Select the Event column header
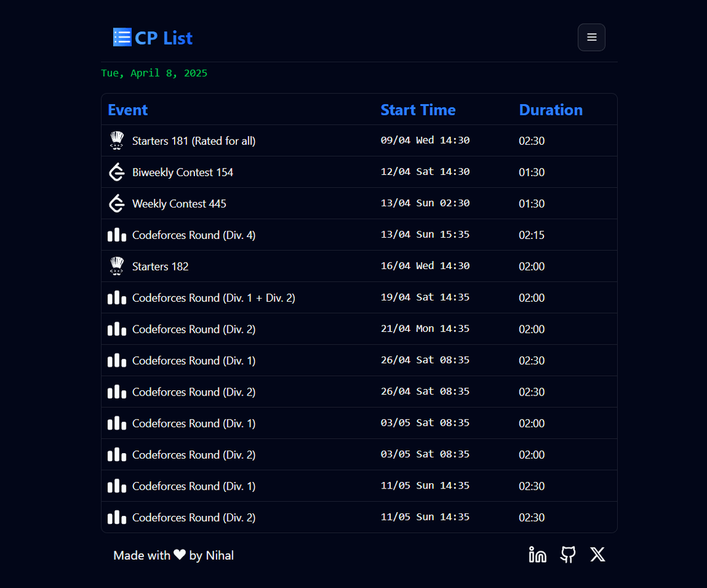The image size is (707, 588). pos(128,110)
